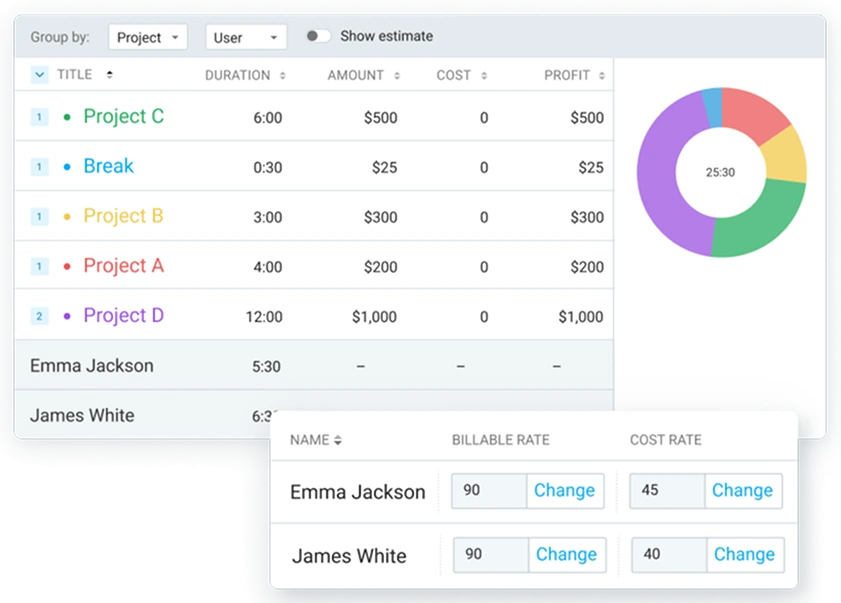Sort by Profit column arrows
The image size is (841, 603).
click(602, 76)
